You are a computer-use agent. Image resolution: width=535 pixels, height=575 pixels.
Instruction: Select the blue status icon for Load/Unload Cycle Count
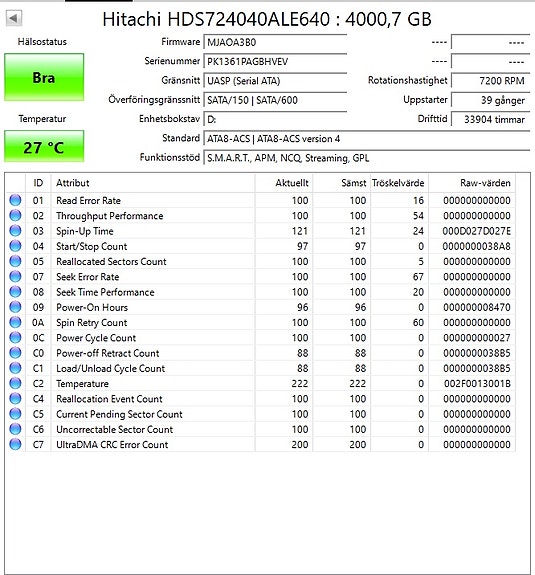(x=15, y=368)
